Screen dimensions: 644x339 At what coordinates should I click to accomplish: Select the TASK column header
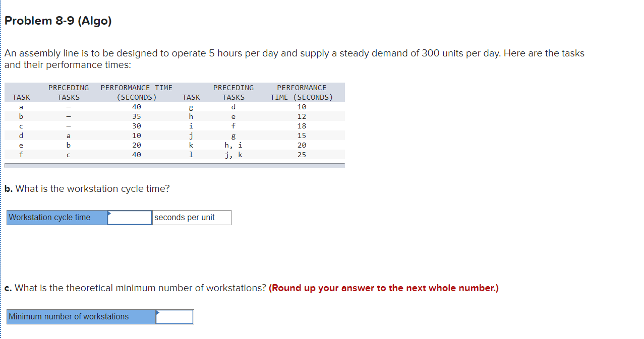pos(21,97)
